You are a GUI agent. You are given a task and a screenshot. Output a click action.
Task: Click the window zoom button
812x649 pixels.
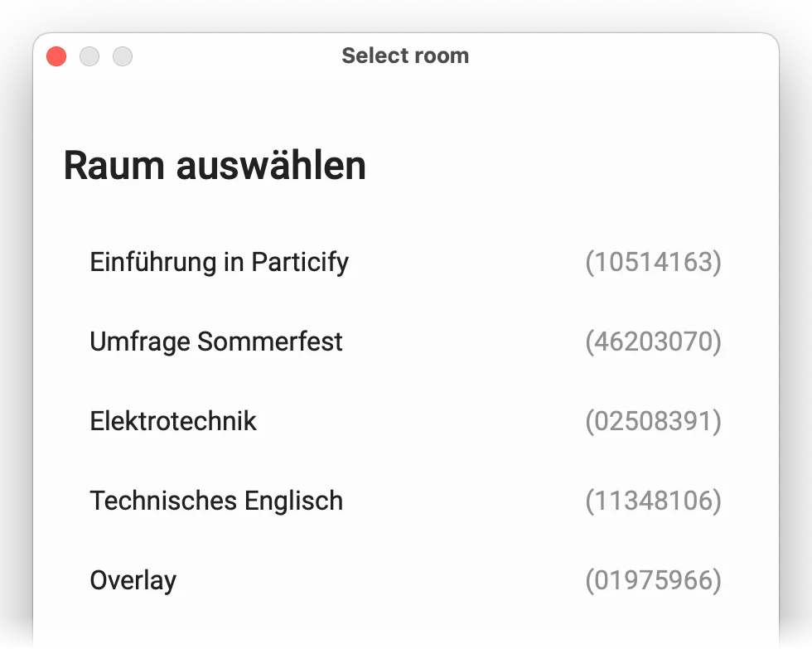click(x=123, y=56)
